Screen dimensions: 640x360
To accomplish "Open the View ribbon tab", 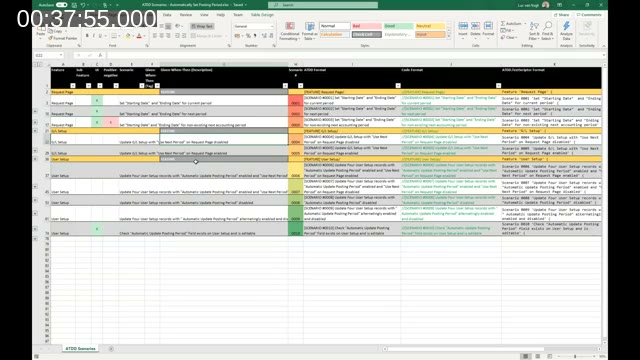I will click(204, 15).
